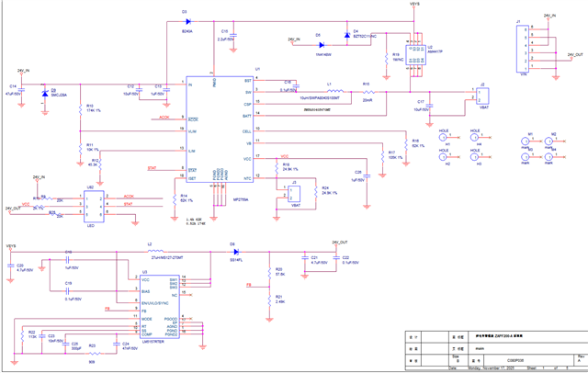The height and width of the screenshot is (373, 588).
Task: Click the B240A diode value text
Action: (187, 32)
